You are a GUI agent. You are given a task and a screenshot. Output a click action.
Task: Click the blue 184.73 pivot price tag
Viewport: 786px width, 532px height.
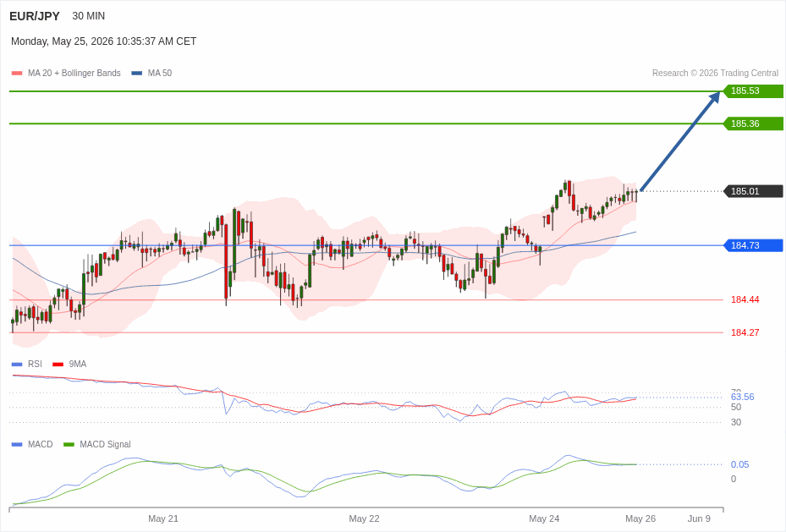[753, 245]
